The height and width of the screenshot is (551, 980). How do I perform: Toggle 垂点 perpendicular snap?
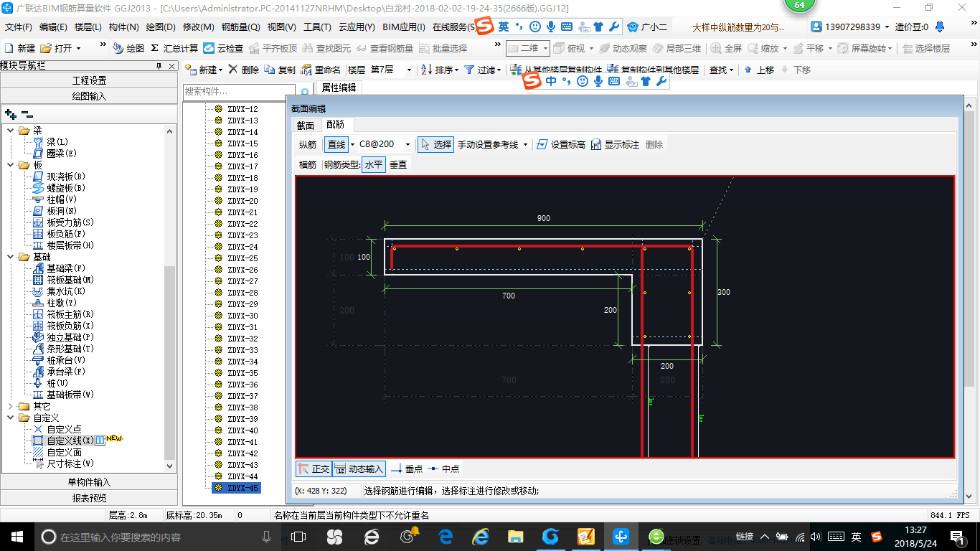click(x=407, y=468)
